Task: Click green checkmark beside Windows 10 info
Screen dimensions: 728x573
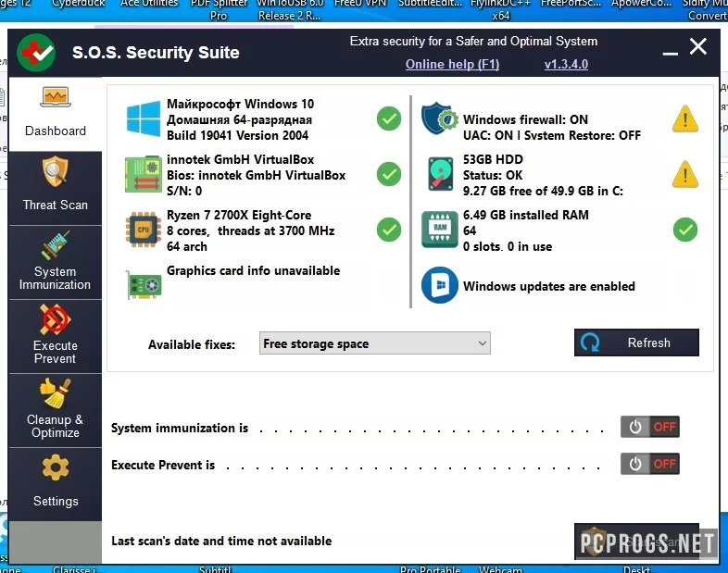Action: coord(389,118)
